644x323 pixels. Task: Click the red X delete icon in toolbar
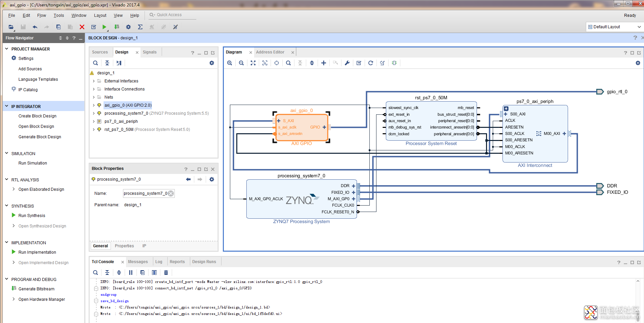tap(82, 27)
